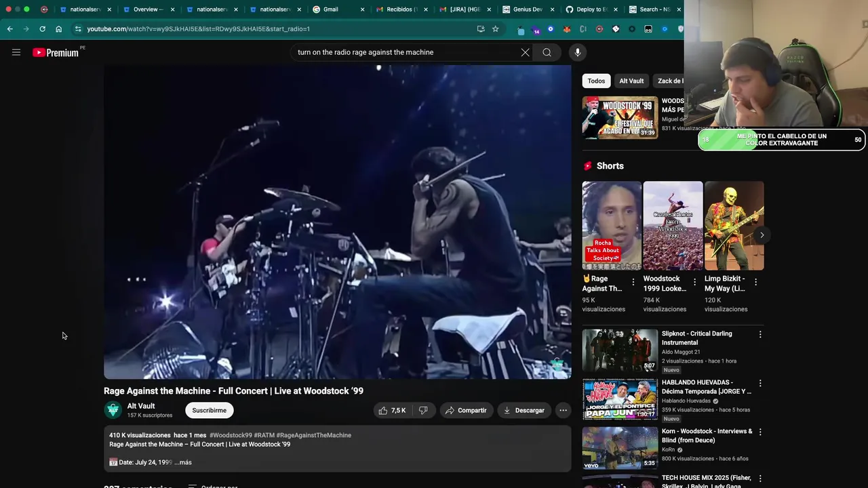Switch to the Gmail tab
The width and height of the screenshot is (868, 488).
(x=337, y=9)
